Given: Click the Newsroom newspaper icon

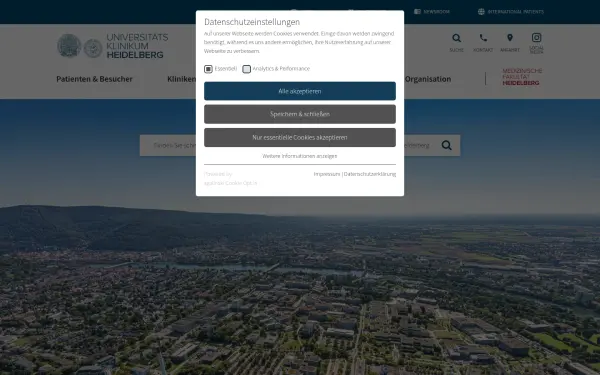Looking at the screenshot, I should [417, 11].
